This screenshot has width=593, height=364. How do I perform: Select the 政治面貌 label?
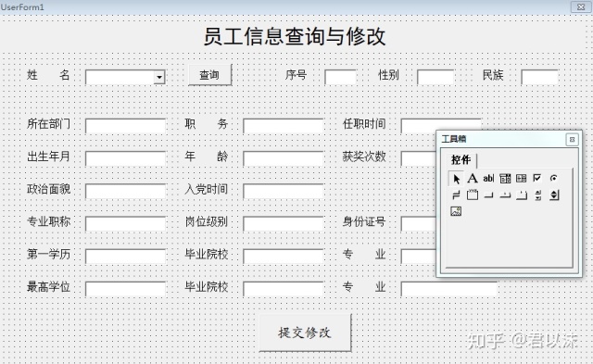[x=48, y=189]
